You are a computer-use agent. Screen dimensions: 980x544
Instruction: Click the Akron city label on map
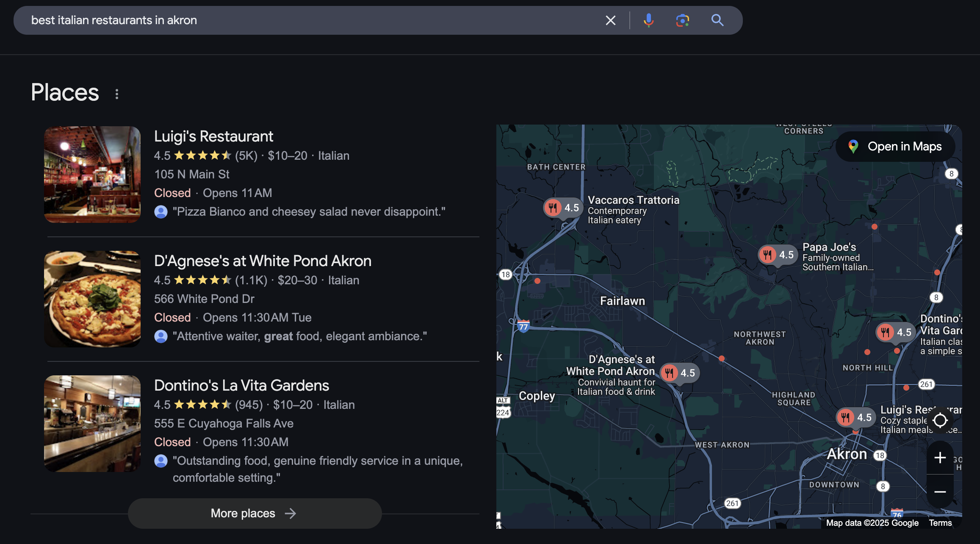tap(847, 454)
